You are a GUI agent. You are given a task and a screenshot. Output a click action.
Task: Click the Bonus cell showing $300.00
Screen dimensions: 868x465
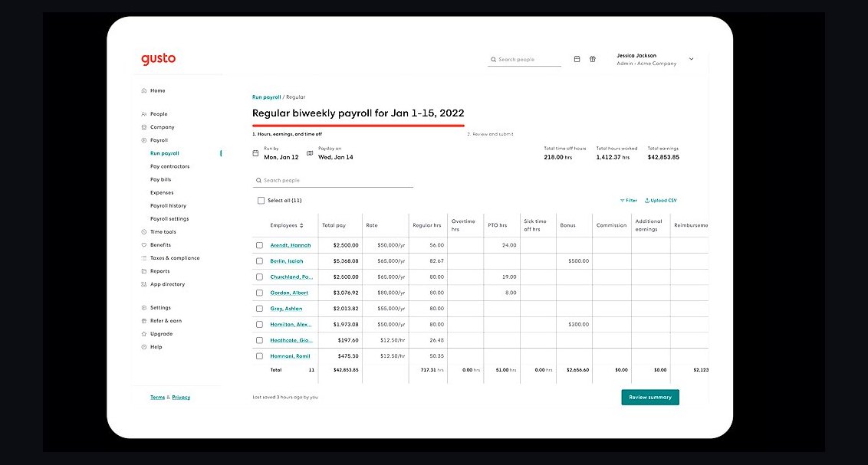coord(574,325)
